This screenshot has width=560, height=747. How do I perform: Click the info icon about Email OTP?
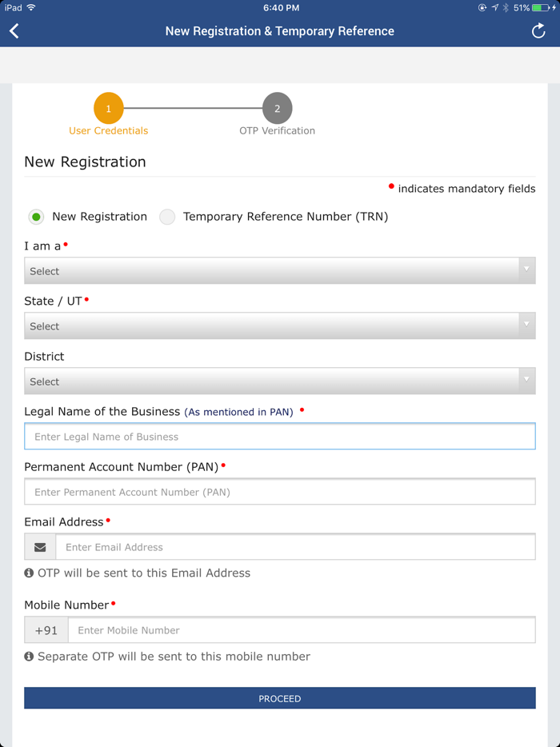[29, 573]
